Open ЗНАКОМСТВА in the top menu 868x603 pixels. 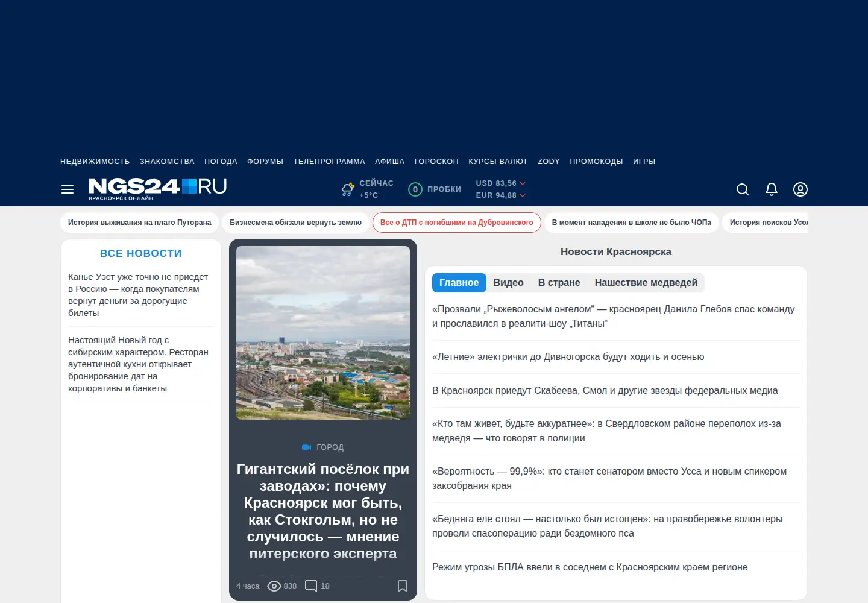tap(167, 162)
